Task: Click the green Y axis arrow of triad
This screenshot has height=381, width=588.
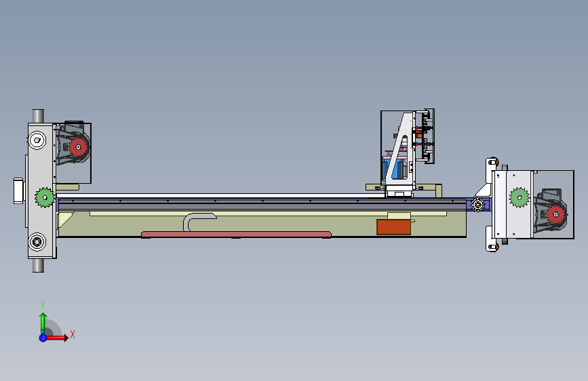Action: pyautogui.click(x=43, y=323)
